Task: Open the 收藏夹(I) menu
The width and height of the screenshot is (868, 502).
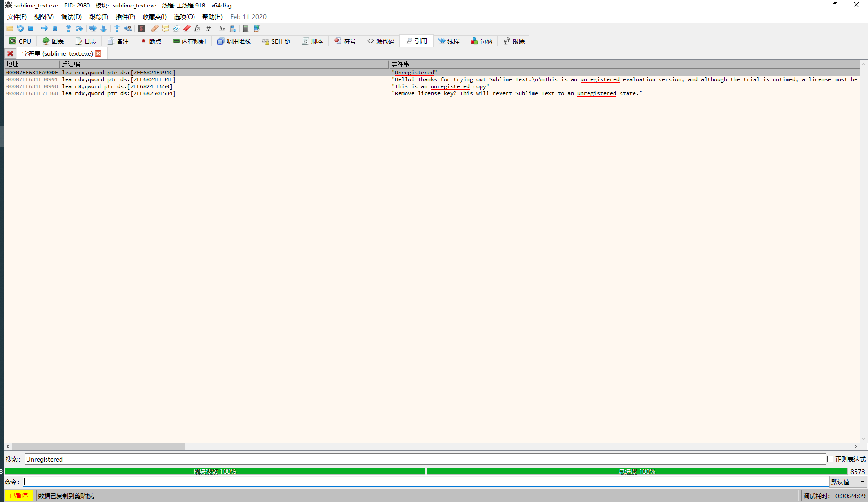Action: click(154, 17)
